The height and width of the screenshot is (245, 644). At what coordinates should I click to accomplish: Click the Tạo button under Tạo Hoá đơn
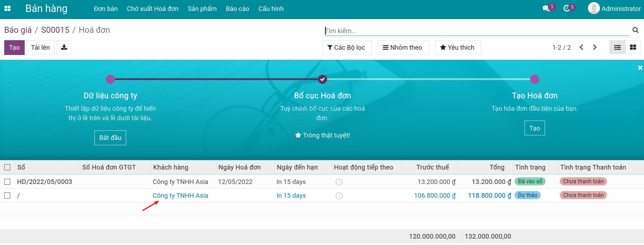535,128
